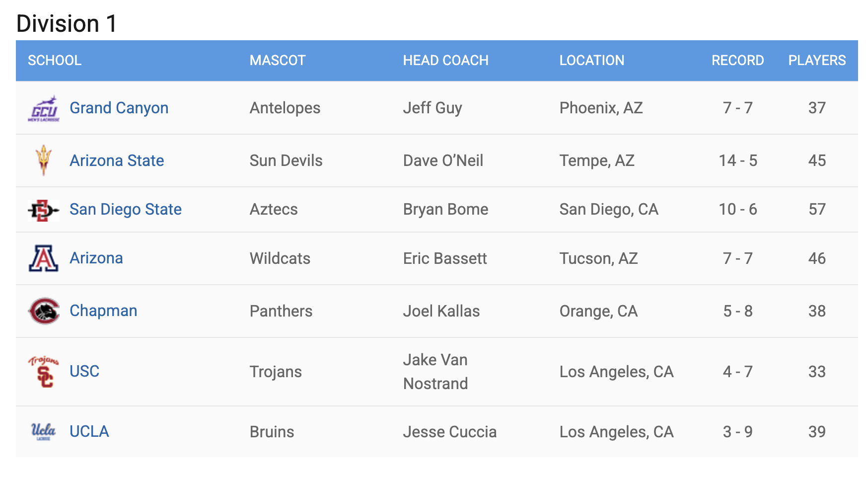The width and height of the screenshot is (868, 484).
Task: Click the Grand Canyon GCU logo icon
Action: (44, 108)
